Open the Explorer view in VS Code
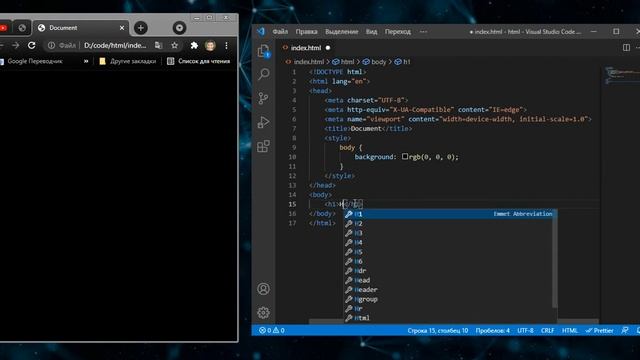640x360 pixels. (264, 51)
